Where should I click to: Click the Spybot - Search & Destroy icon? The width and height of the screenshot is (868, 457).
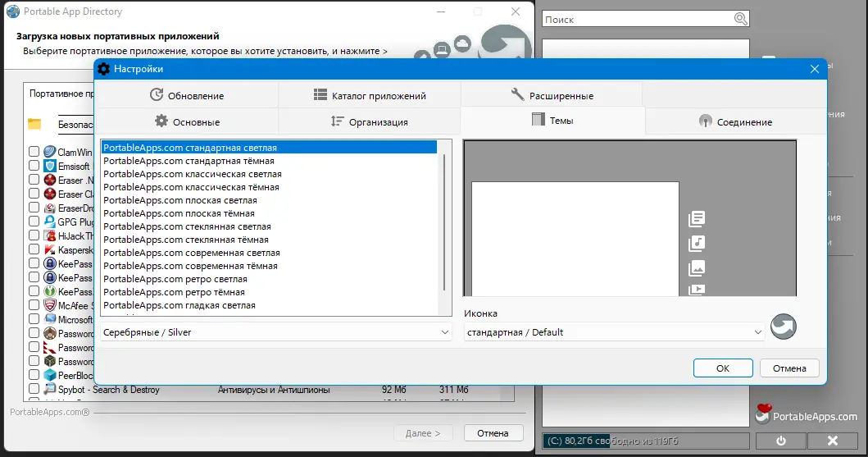click(x=50, y=389)
